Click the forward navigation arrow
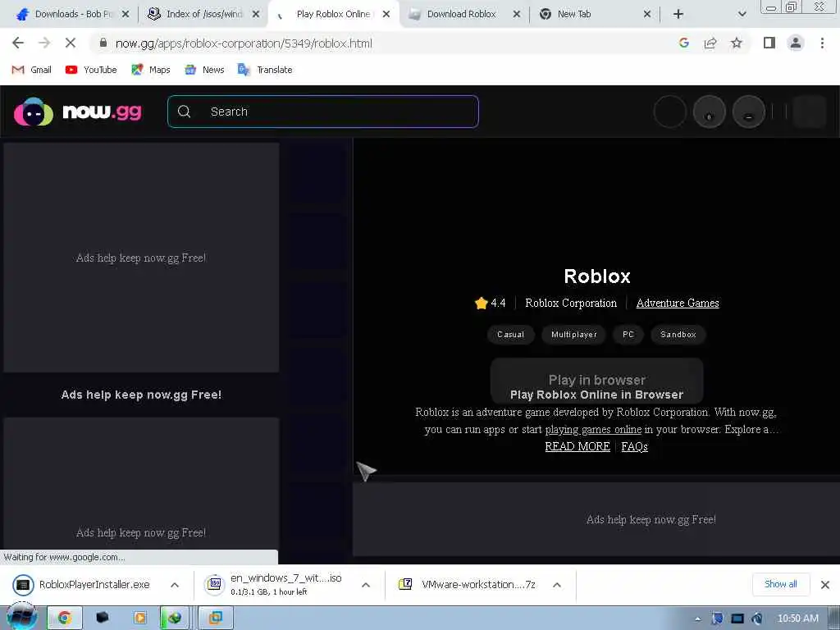Screen dimensions: 840x630 pos(44,43)
